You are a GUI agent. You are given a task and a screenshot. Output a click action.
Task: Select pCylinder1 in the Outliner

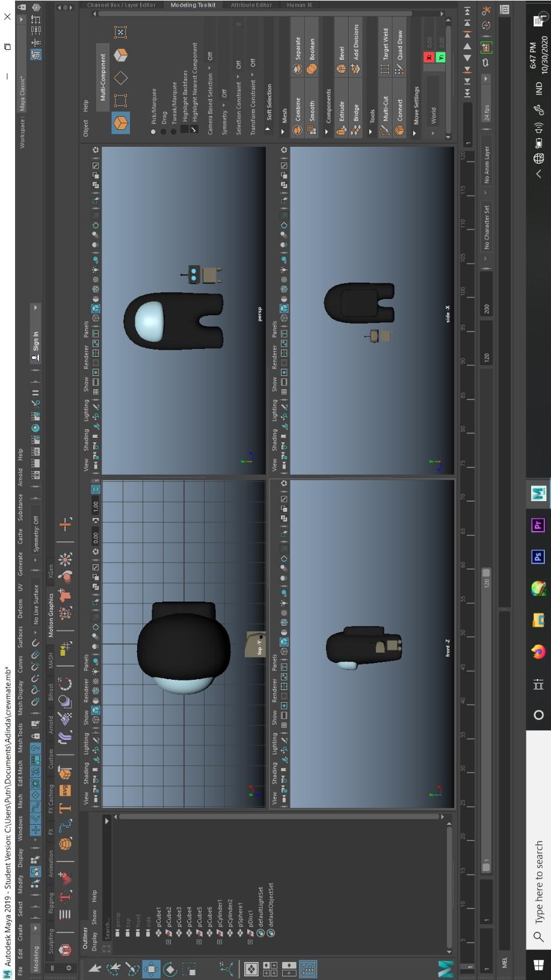click(x=220, y=913)
